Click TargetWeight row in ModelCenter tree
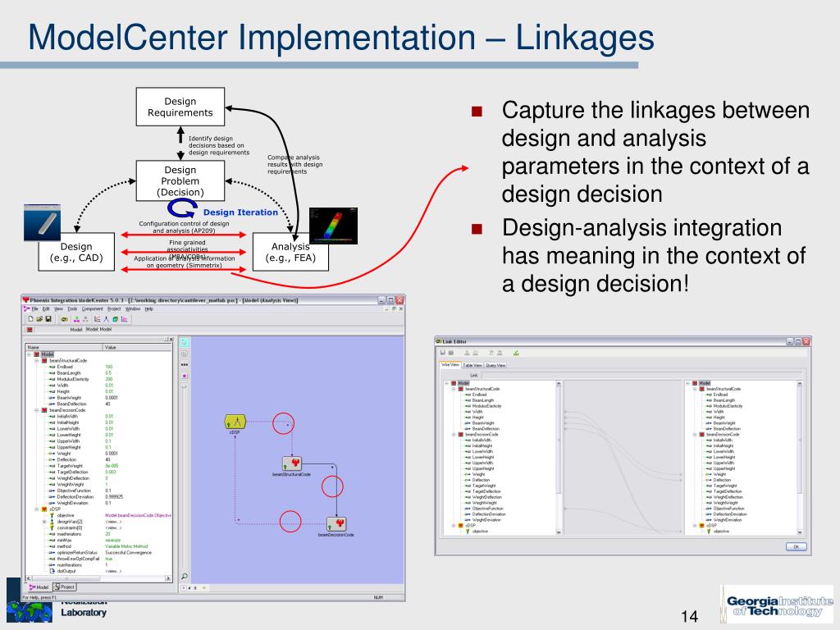The width and height of the screenshot is (840, 630). 97,466
